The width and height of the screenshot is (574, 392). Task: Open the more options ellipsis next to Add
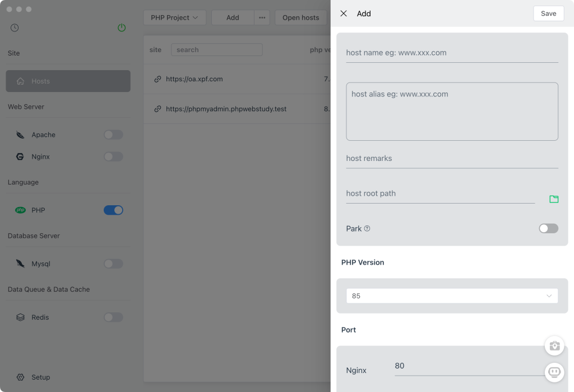point(262,17)
